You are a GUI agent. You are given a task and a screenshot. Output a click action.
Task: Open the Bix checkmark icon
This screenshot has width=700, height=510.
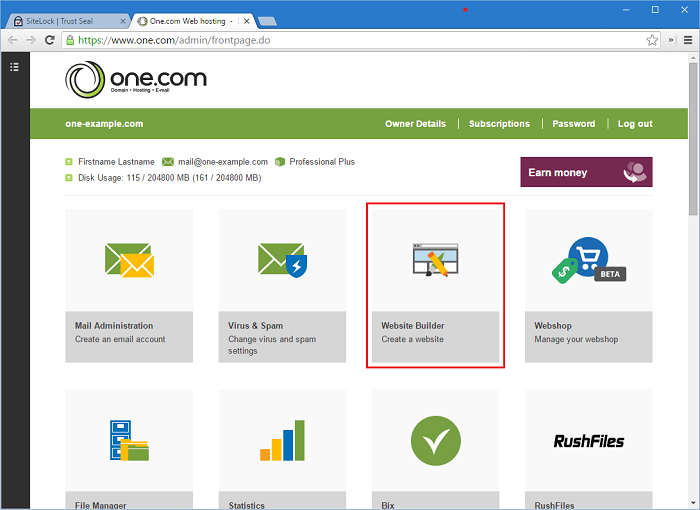[x=435, y=440]
